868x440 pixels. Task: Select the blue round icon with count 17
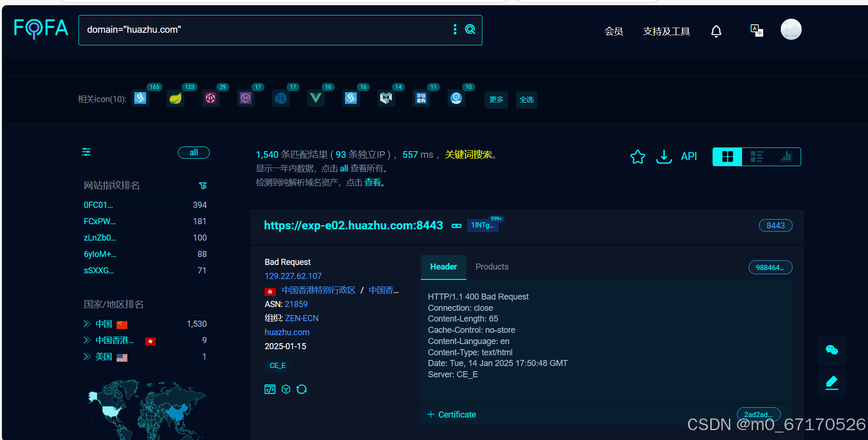[281, 98]
